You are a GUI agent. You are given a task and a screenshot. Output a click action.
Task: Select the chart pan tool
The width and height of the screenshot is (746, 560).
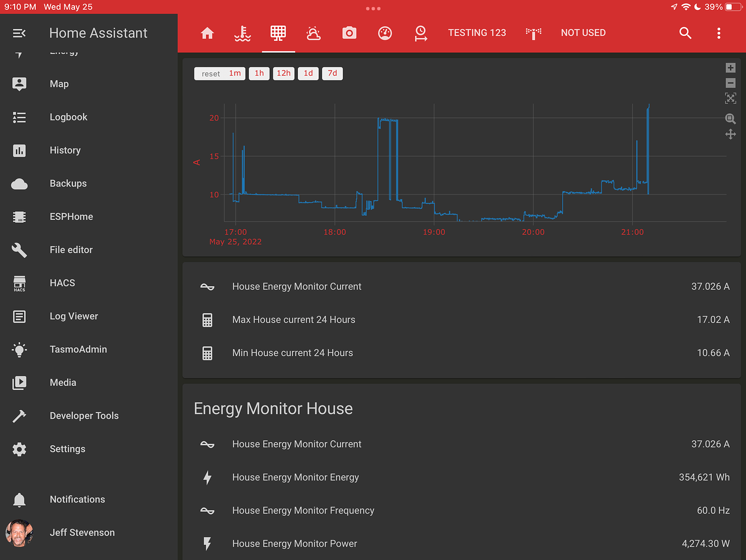click(x=730, y=134)
